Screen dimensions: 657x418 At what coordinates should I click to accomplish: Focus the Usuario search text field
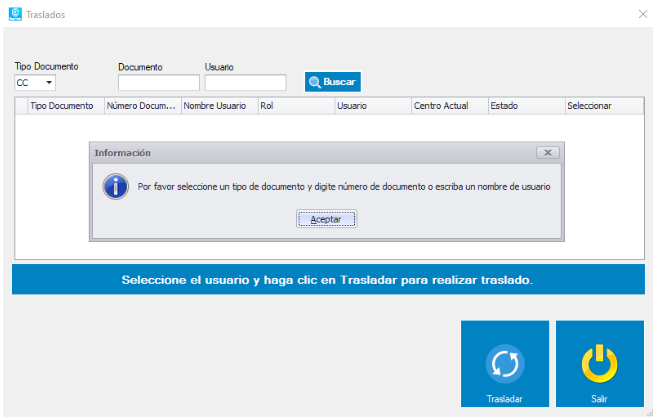tap(245, 82)
